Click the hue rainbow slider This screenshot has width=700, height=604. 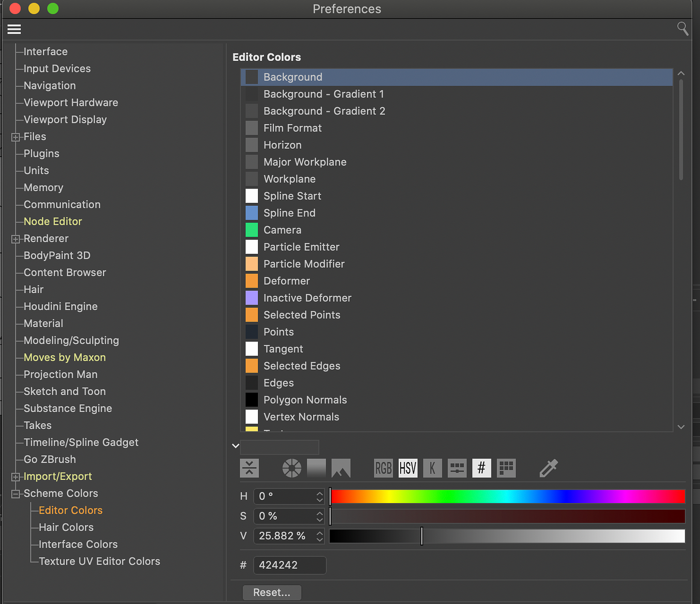coord(507,496)
